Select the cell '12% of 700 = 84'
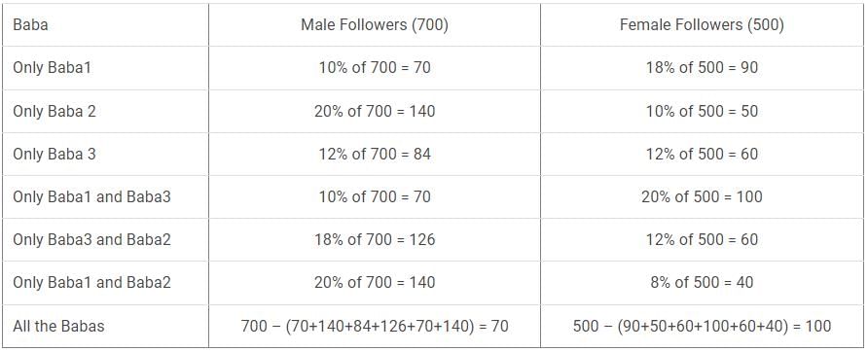 point(375,154)
